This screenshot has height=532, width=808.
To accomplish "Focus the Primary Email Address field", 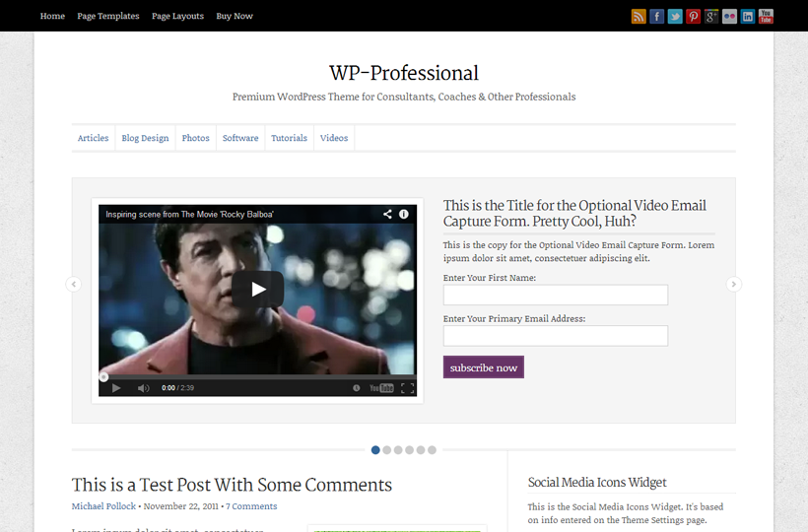I will 556,336.
